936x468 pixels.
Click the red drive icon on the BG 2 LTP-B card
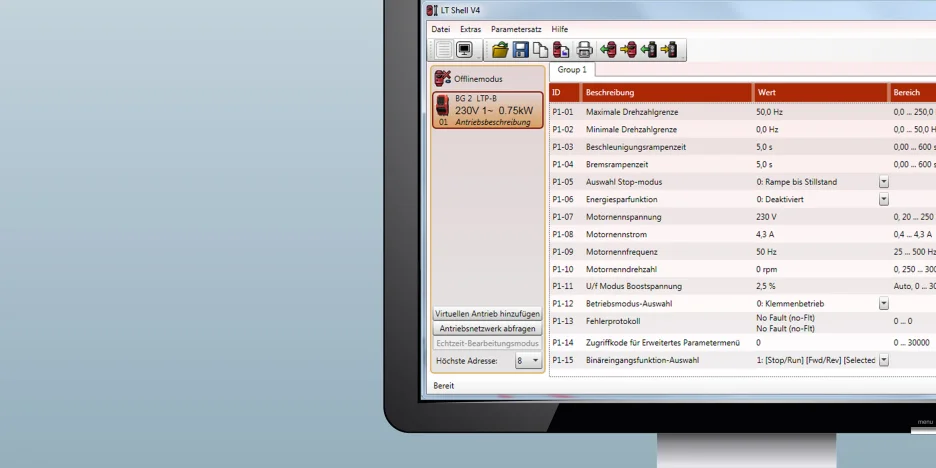(x=442, y=106)
